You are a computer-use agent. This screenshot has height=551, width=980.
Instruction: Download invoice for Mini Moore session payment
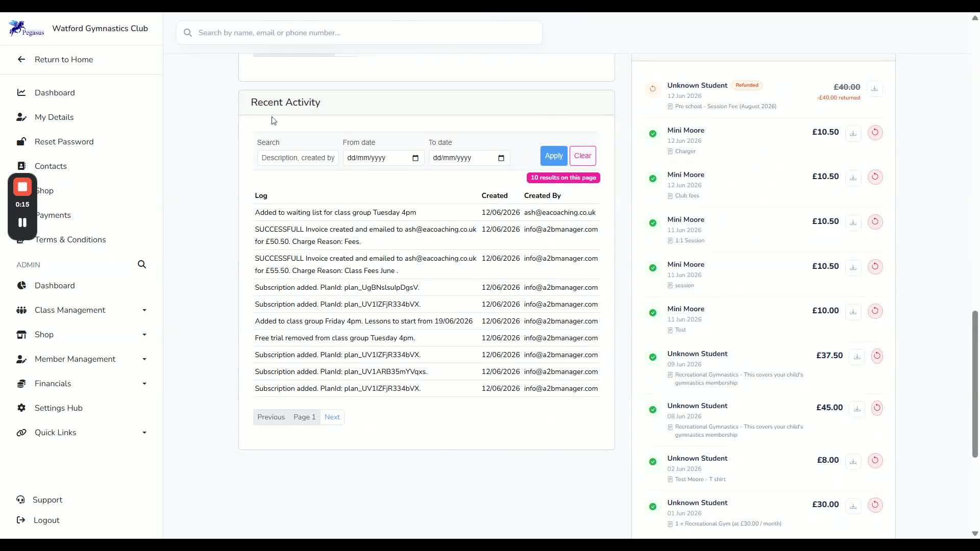coord(853,267)
